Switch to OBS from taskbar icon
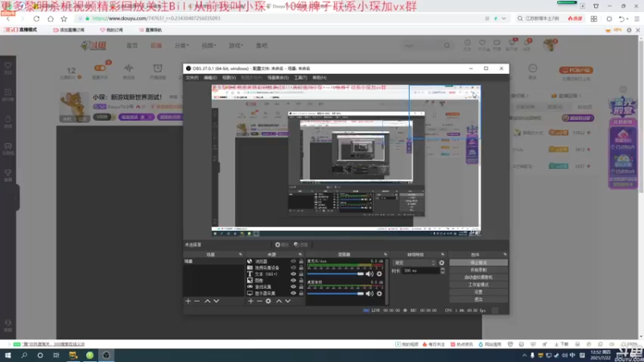The width and height of the screenshot is (644, 362). pyautogui.click(x=106, y=356)
